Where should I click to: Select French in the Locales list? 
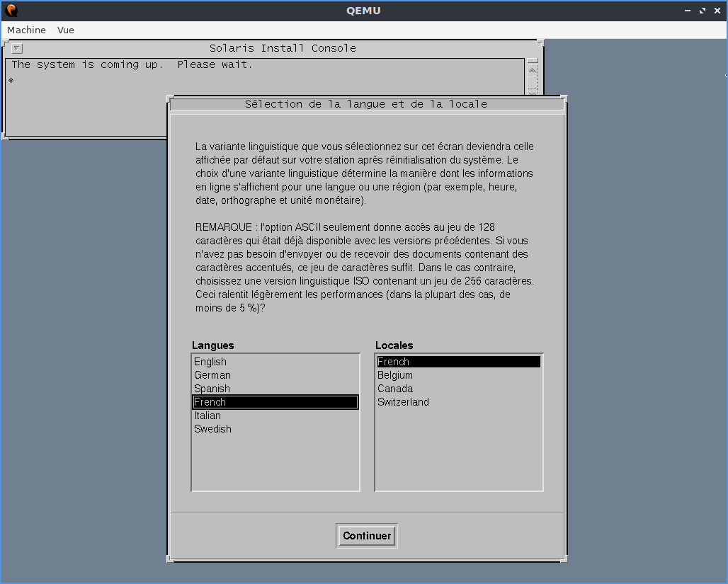point(459,362)
